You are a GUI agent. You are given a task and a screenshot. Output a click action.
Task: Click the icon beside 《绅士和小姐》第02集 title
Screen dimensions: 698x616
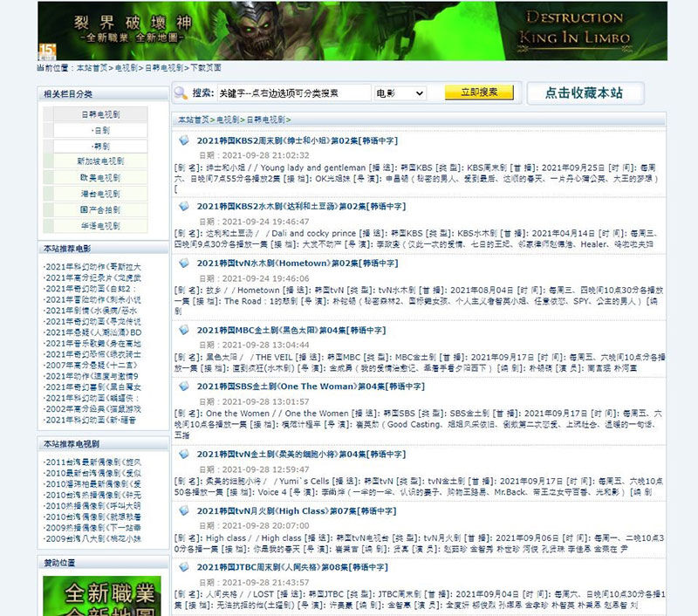point(185,136)
